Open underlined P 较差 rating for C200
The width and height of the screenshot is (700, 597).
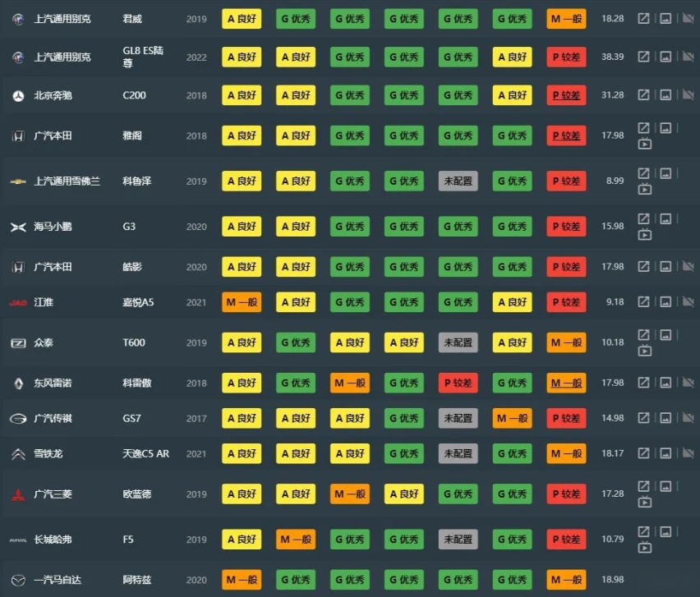[566, 95]
